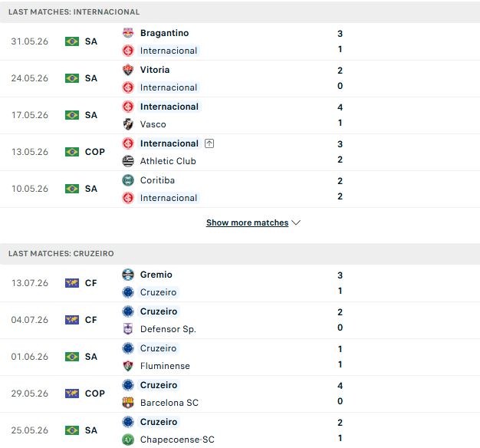The width and height of the screenshot is (480, 448).
Task: Click the Athletic Club crest icon
Action: pyautogui.click(x=128, y=161)
